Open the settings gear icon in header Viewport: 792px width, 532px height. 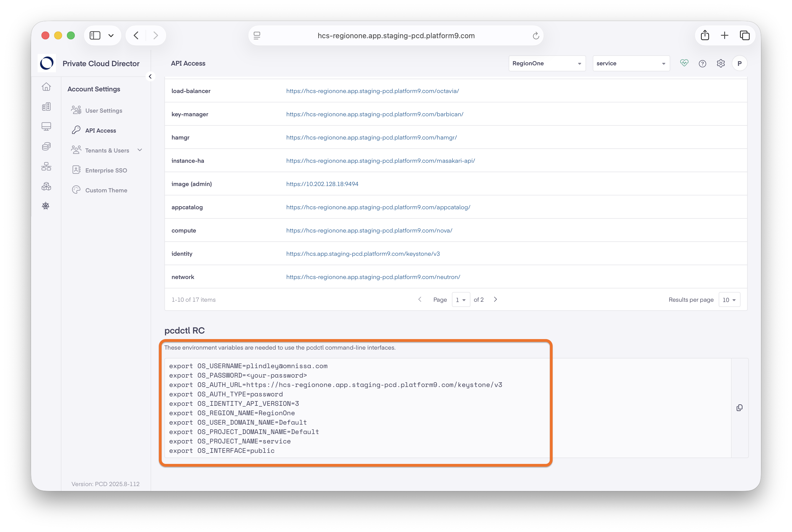[x=721, y=63]
